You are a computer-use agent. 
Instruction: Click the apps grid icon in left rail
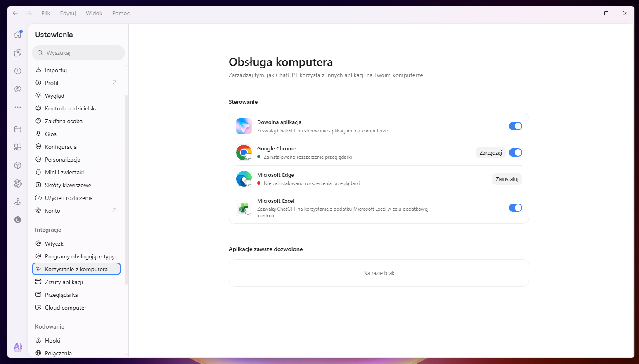pos(18,147)
